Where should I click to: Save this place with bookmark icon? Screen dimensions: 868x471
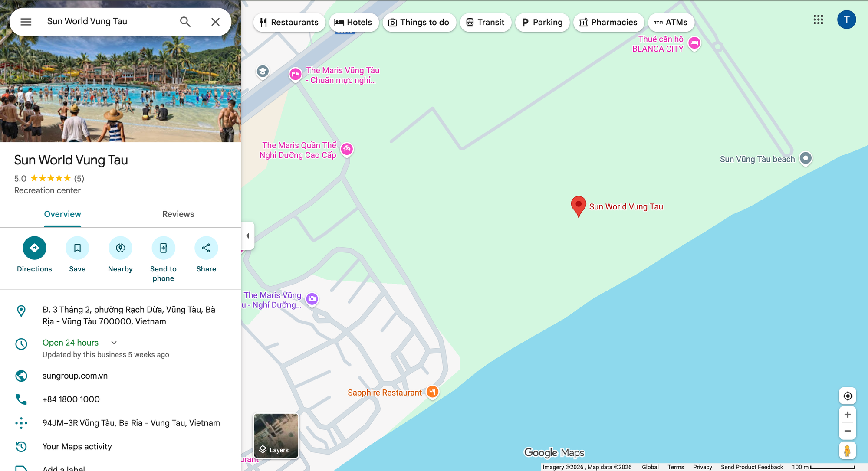77,248
